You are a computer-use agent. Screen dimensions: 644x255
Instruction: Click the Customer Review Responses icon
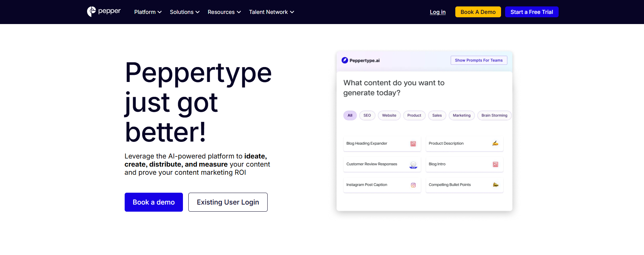413,165
